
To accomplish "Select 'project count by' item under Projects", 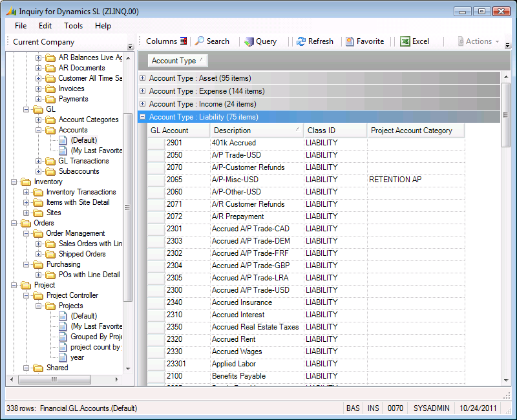I will click(95, 347).
